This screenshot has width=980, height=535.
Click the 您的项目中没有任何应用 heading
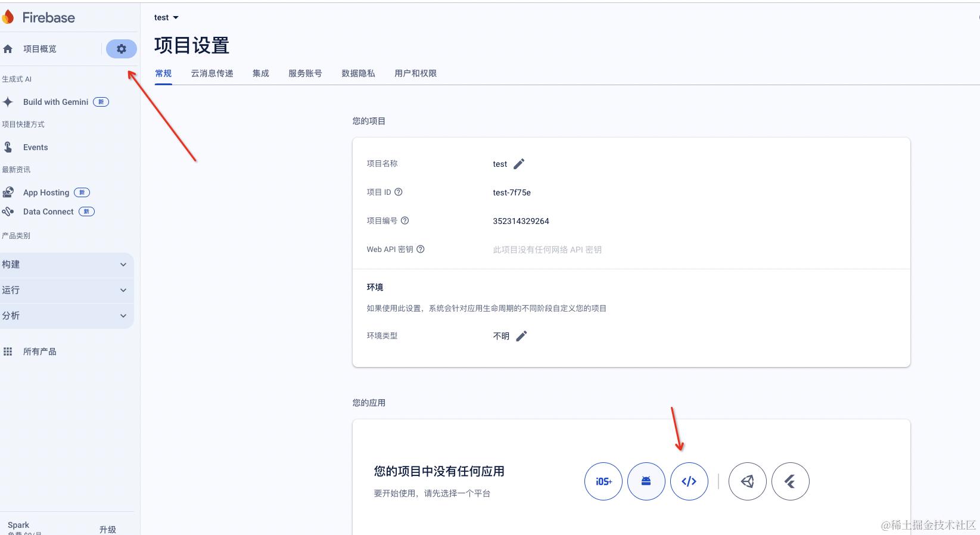(x=439, y=471)
